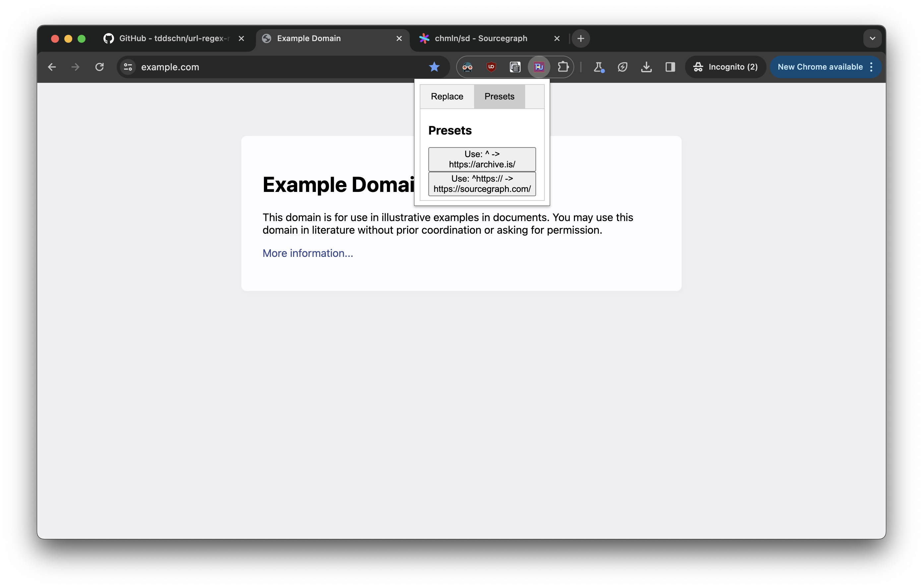Apply the archive.is preset button
Viewport: 923px width, 588px height.
coord(482,159)
